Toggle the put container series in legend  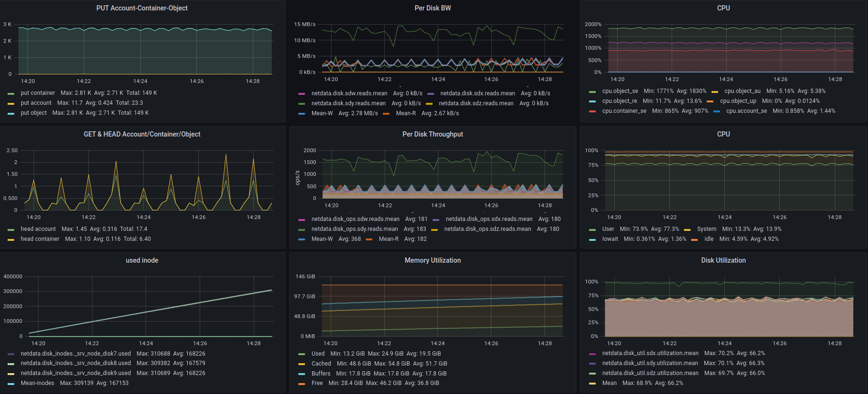37,93
